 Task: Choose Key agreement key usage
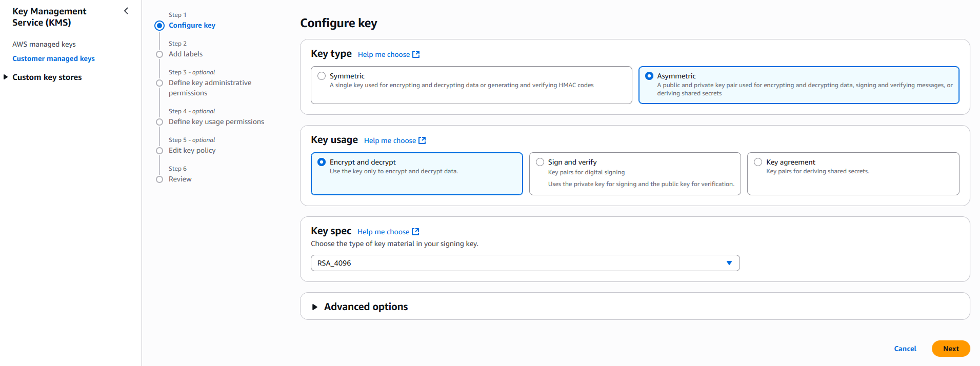(758, 162)
